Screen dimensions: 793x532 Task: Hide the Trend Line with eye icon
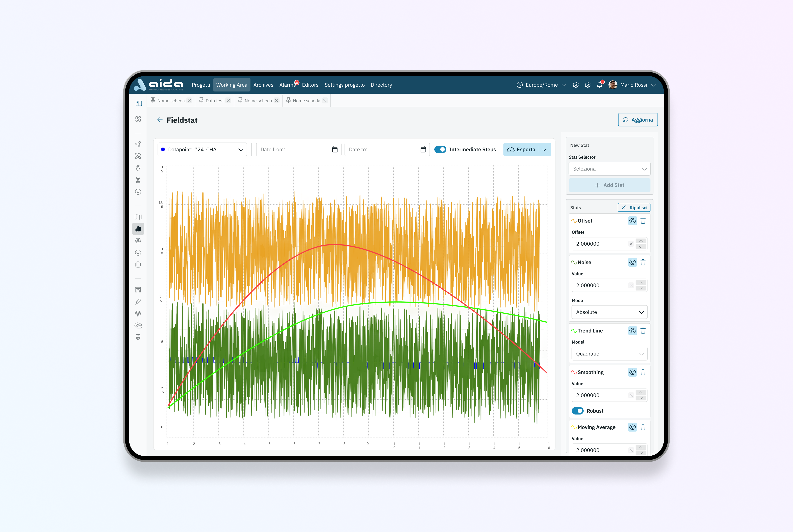tap(633, 331)
